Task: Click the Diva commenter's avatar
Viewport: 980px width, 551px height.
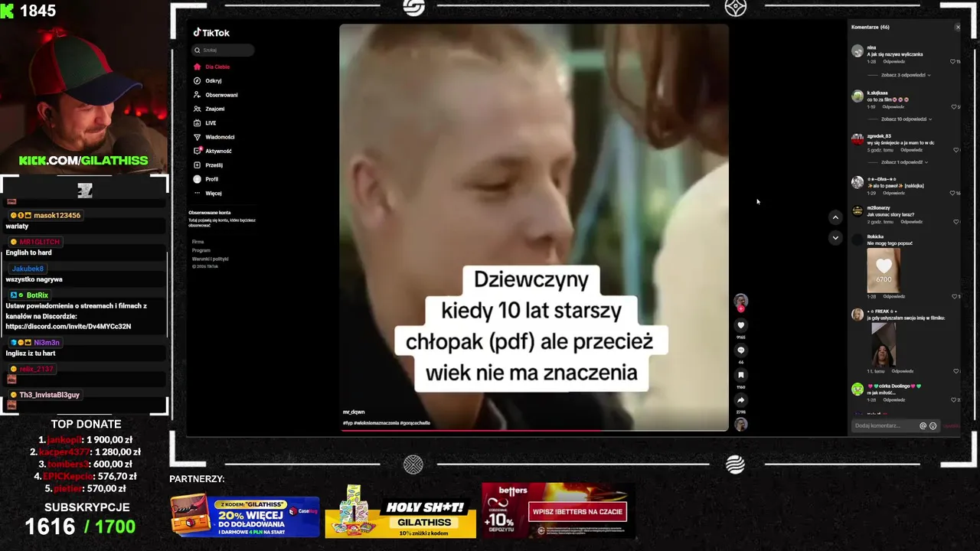Action: tap(857, 182)
